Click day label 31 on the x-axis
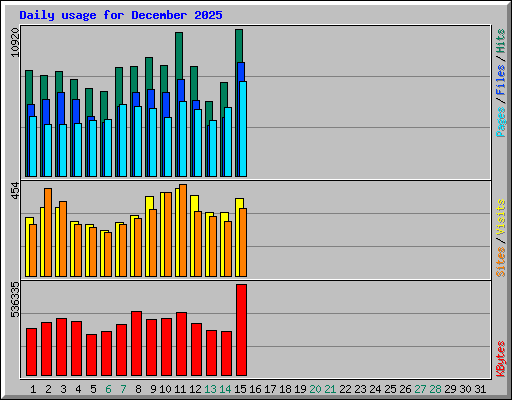 click(x=480, y=389)
